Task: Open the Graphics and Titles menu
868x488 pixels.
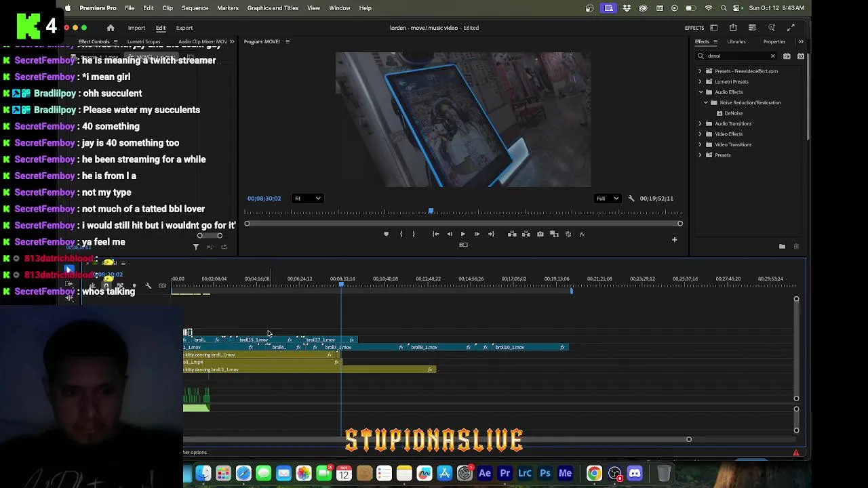Action: point(273,8)
